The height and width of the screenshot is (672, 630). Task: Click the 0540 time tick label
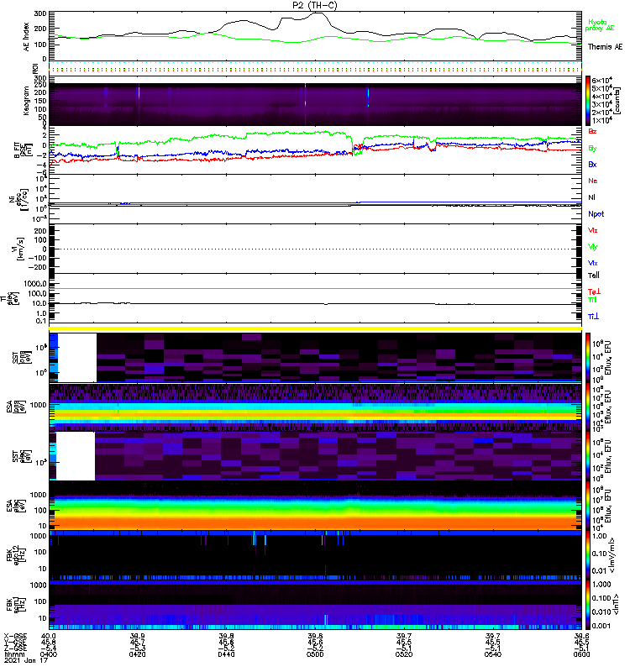(x=493, y=654)
